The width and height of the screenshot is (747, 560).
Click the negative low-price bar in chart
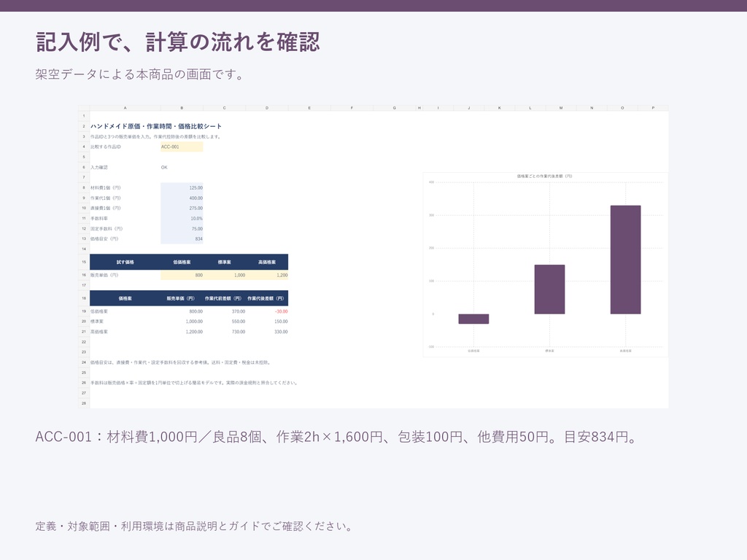473,319
